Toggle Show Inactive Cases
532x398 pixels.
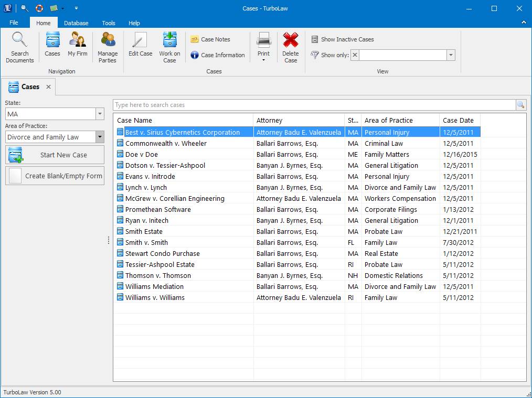[x=343, y=39]
